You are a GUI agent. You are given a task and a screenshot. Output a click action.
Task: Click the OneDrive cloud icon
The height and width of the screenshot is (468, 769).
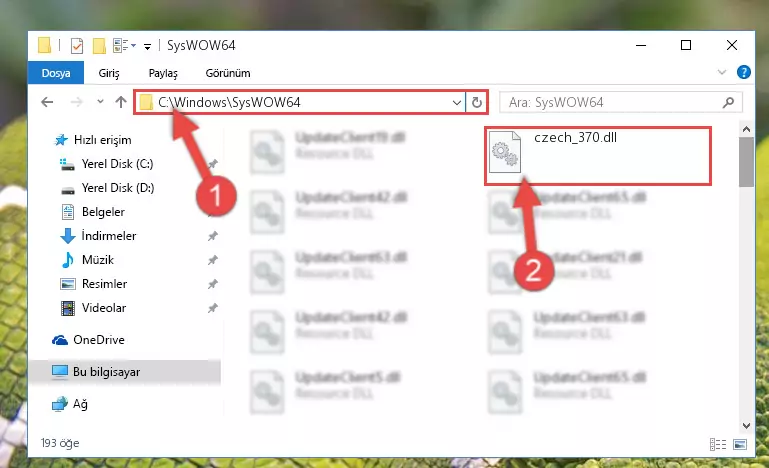click(60, 340)
